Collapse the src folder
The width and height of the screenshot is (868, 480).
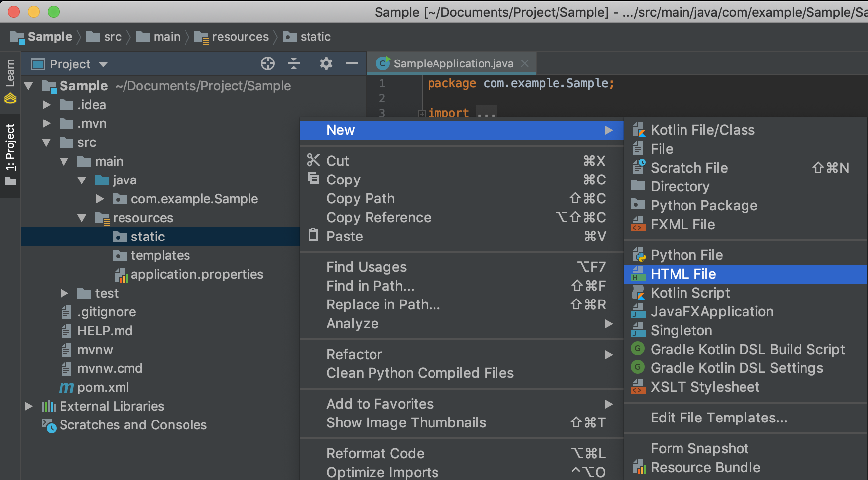click(x=47, y=143)
